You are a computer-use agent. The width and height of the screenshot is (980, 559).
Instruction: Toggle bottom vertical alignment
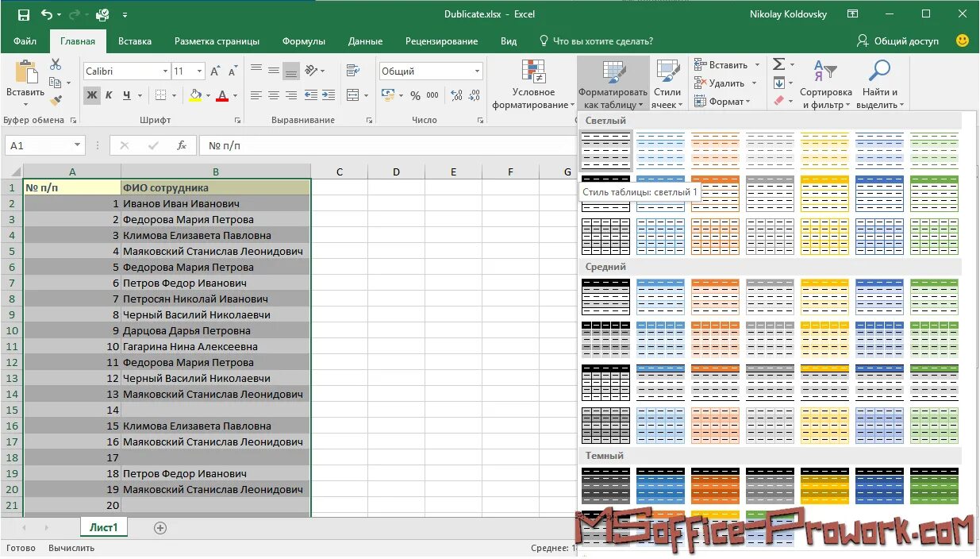[290, 70]
